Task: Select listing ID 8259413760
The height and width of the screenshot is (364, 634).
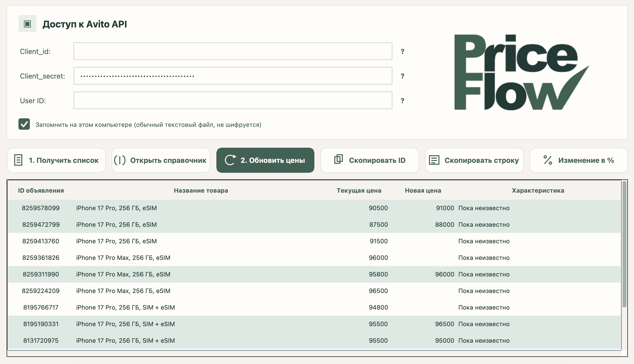Action: (41, 241)
